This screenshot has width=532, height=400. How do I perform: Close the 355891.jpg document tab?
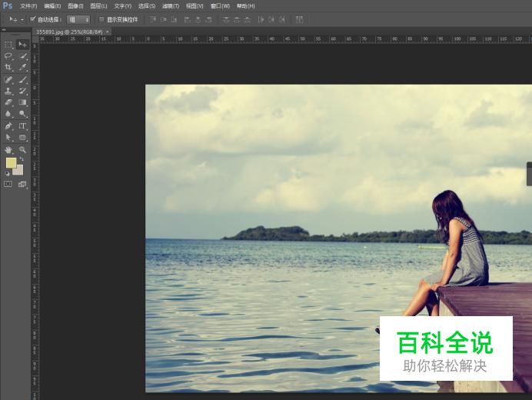[107, 32]
